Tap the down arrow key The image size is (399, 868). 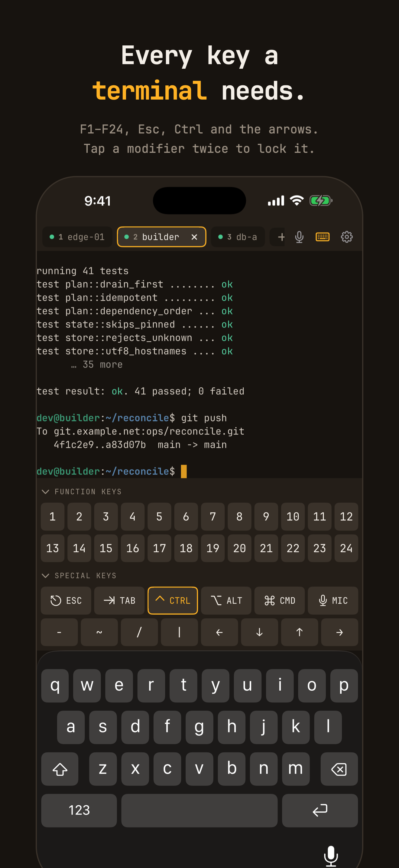click(x=259, y=632)
